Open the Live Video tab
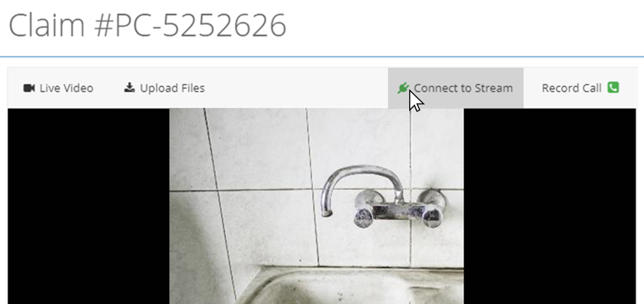This screenshot has width=644, height=304. [59, 88]
